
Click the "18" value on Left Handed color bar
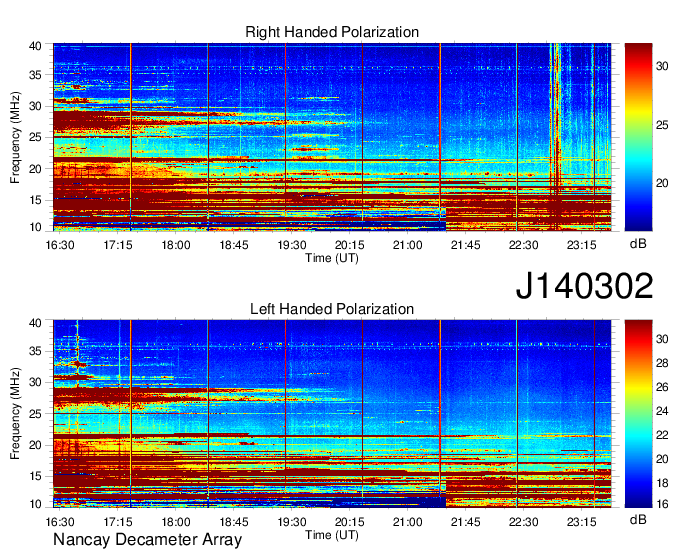point(662,483)
